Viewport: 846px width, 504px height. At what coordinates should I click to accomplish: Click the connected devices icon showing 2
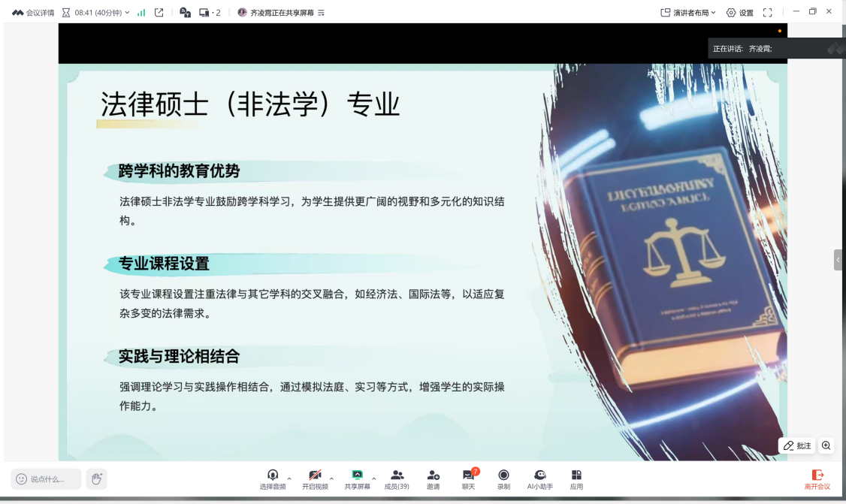point(210,13)
